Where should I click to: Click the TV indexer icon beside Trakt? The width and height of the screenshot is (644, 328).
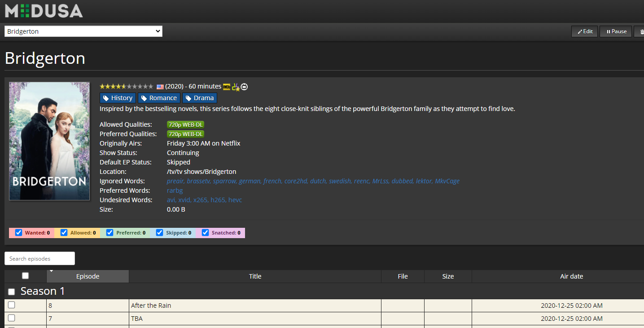tap(244, 87)
